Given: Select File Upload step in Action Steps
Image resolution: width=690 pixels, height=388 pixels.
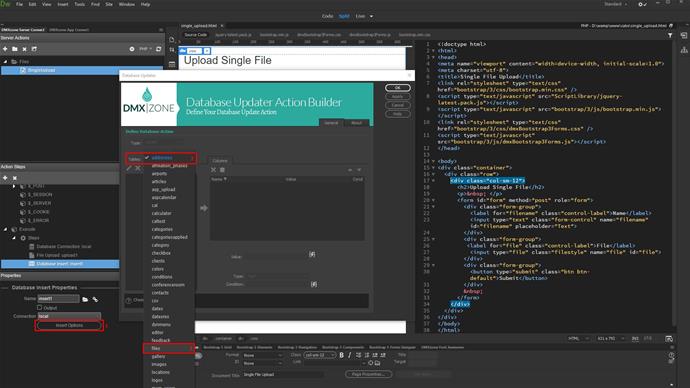Looking at the screenshot, I should tap(57, 255).
